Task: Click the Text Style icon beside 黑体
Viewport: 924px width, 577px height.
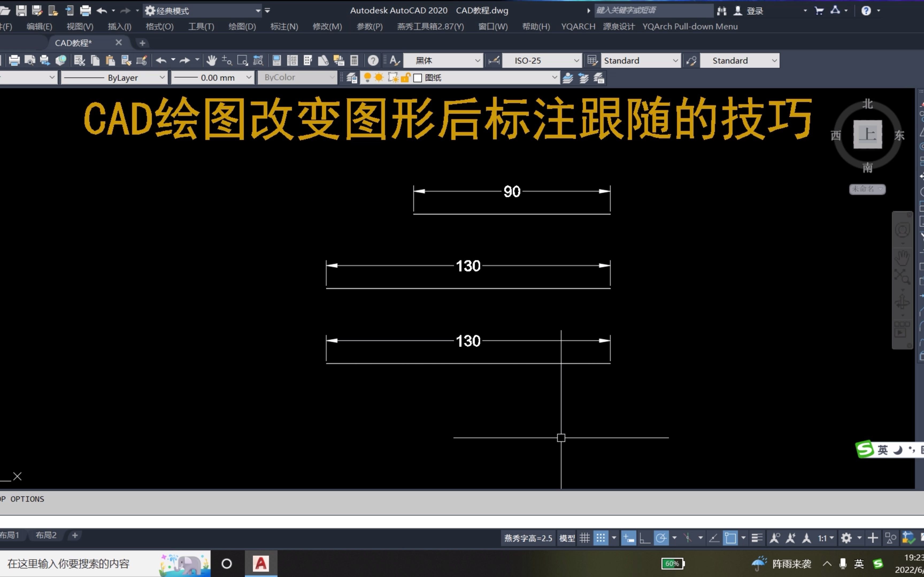Action: pyautogui.click(x=395, y=60)
